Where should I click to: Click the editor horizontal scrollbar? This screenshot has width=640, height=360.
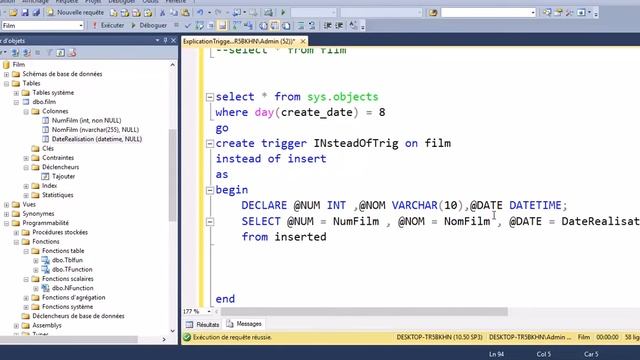(364, 312)
